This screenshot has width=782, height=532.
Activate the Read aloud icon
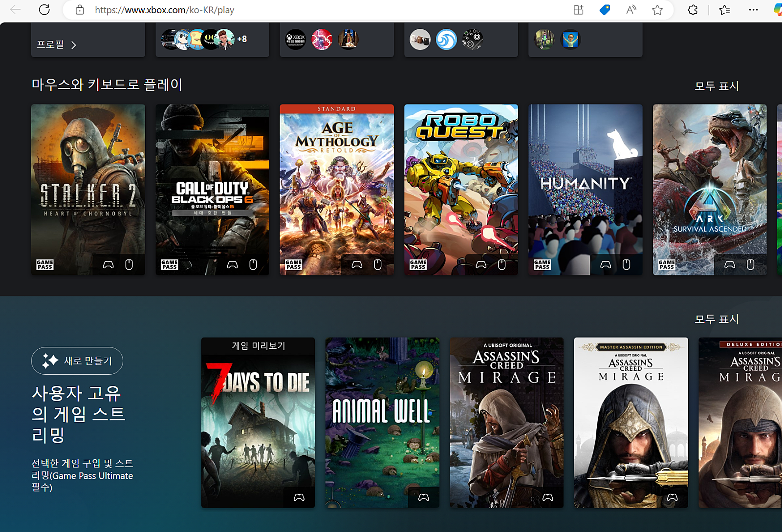(x=631, y=10)
